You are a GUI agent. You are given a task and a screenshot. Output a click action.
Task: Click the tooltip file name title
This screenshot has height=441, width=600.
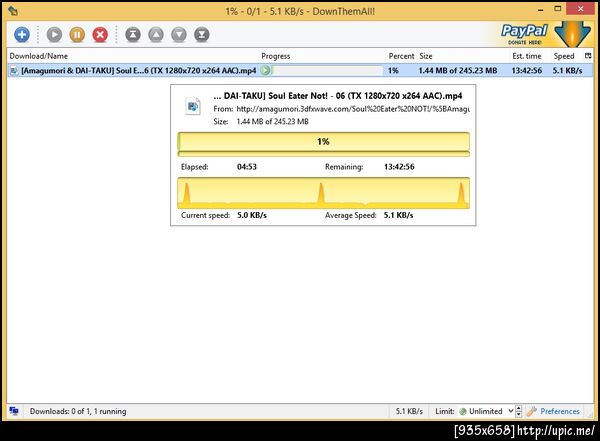click(x=338, y=96)
